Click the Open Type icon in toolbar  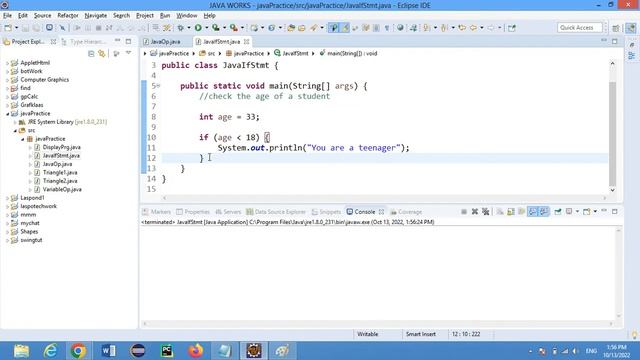(x=291, y=28)
